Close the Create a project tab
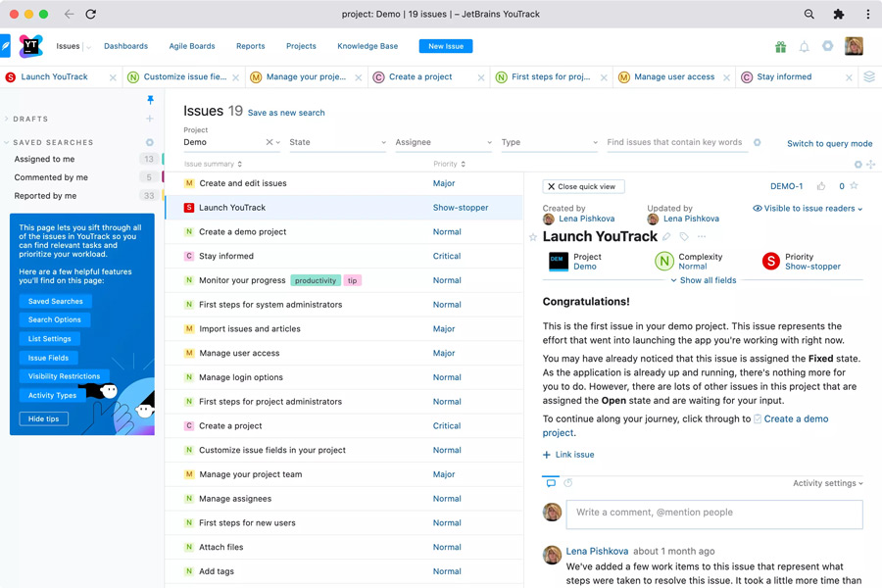Viewport: 882px width, 588px height. coord(481,77)
